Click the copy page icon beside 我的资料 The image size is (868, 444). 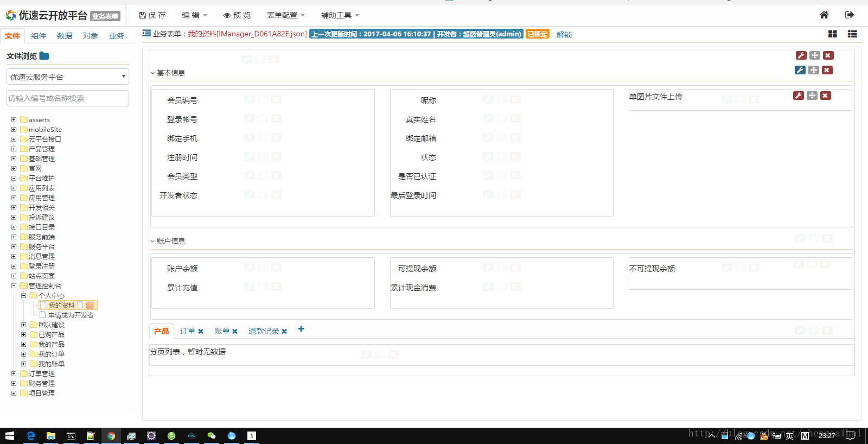point(80,305)
